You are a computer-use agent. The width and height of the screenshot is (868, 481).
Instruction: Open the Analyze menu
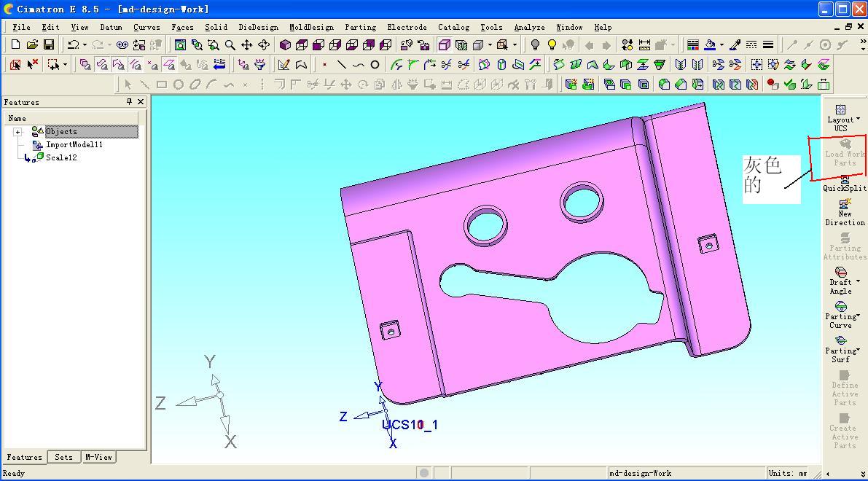(529, 27)
